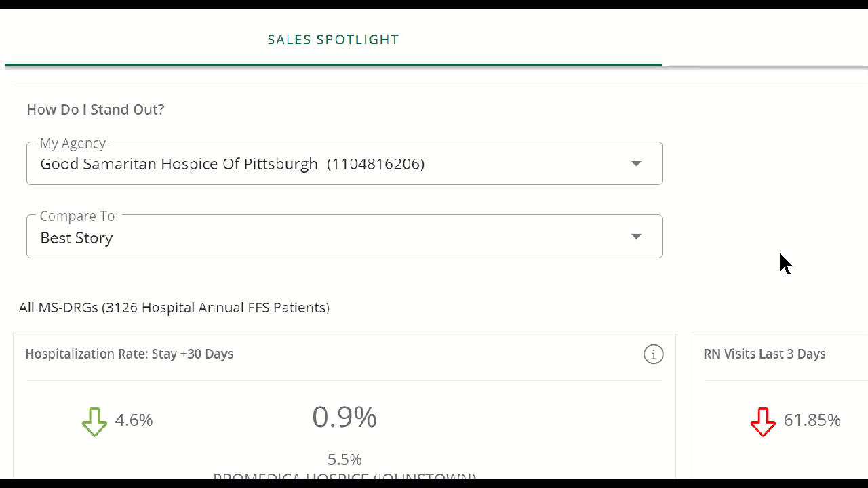Click the Compare To field label
Image resolution: width=868 pixels, height=488 pixels.
(x=79, y=216)
